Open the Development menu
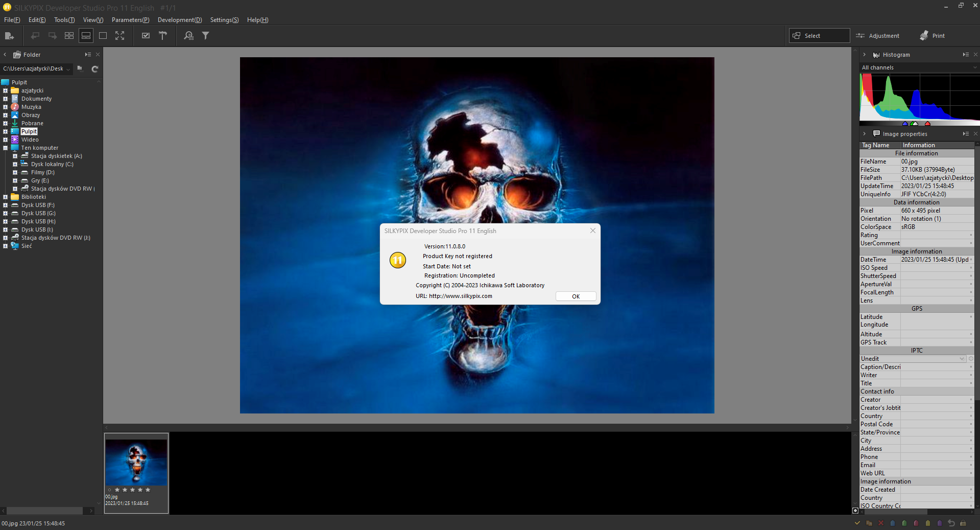The image size is (980, 530). pyautogui.click(x=180, y=20)
